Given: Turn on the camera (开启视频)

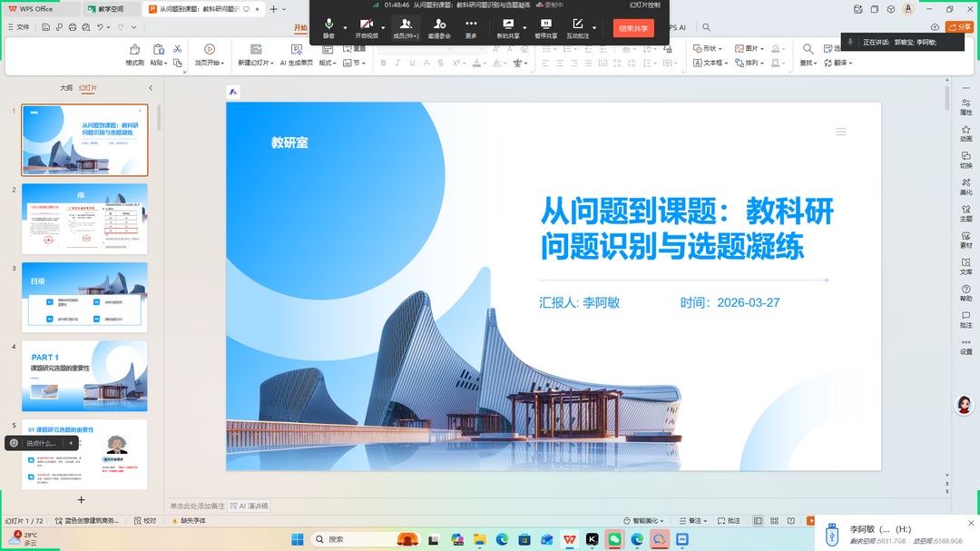Looking at the screenshot, I should 367,27.
